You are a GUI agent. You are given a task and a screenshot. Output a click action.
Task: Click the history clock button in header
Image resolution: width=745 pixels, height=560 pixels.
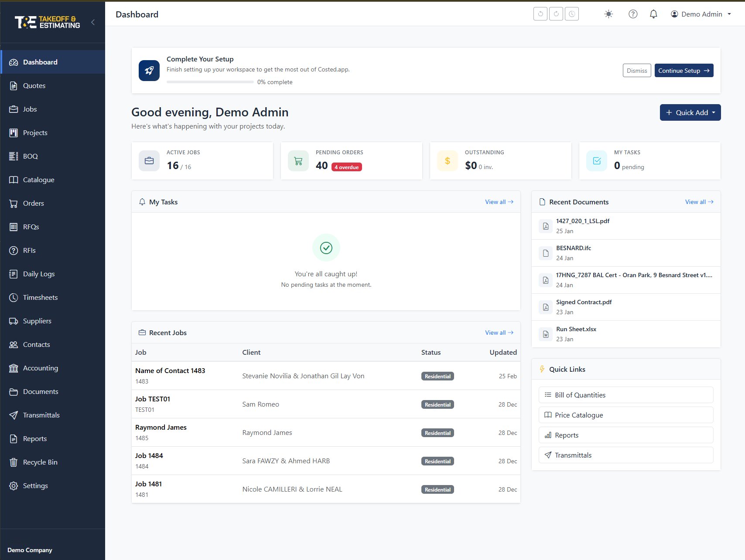(x=572, y=14)
